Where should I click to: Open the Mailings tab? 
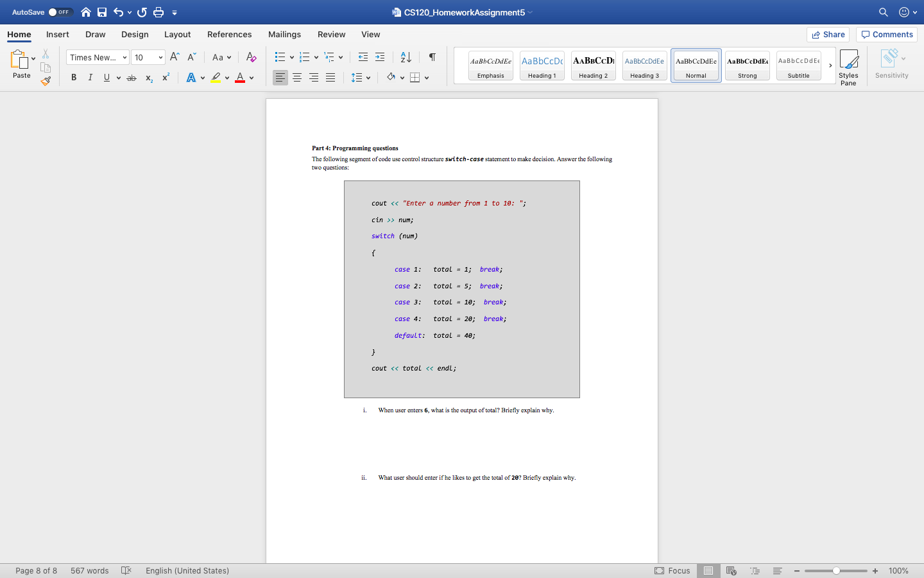[x=284, y=34]
